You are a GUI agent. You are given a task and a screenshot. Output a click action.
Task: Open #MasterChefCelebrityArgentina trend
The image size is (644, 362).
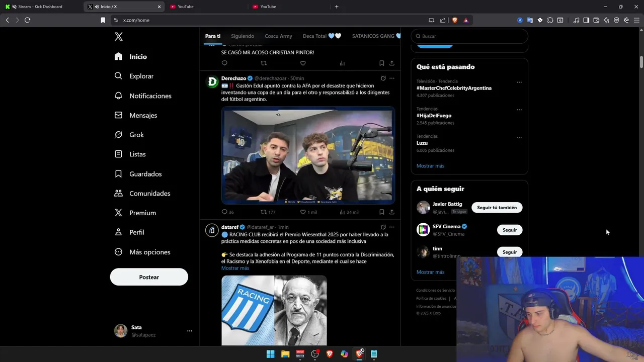tap(454, 88)
